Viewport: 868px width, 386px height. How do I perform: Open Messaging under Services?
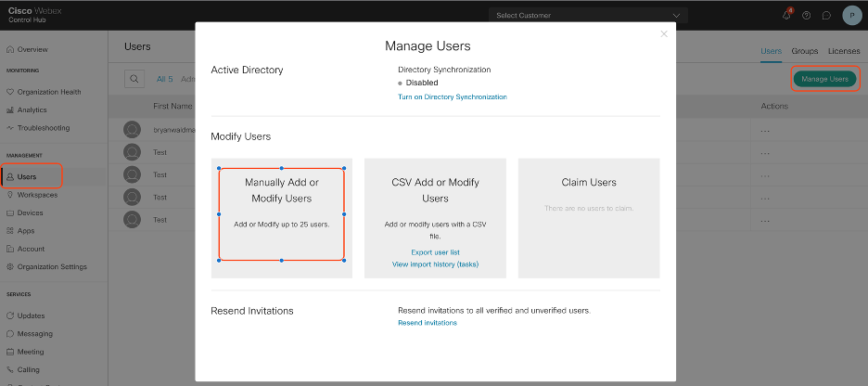(35, 333)
